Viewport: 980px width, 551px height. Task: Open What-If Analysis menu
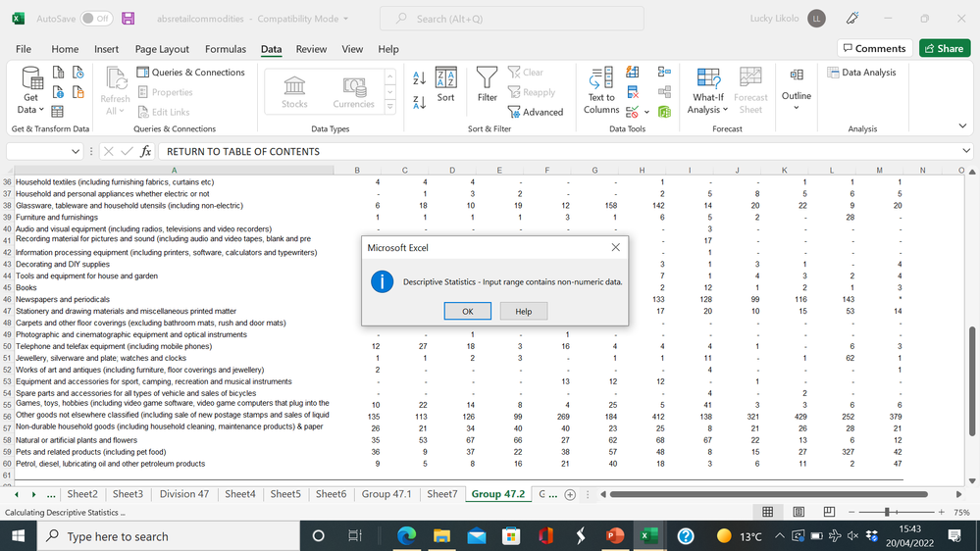coord(707,90)
